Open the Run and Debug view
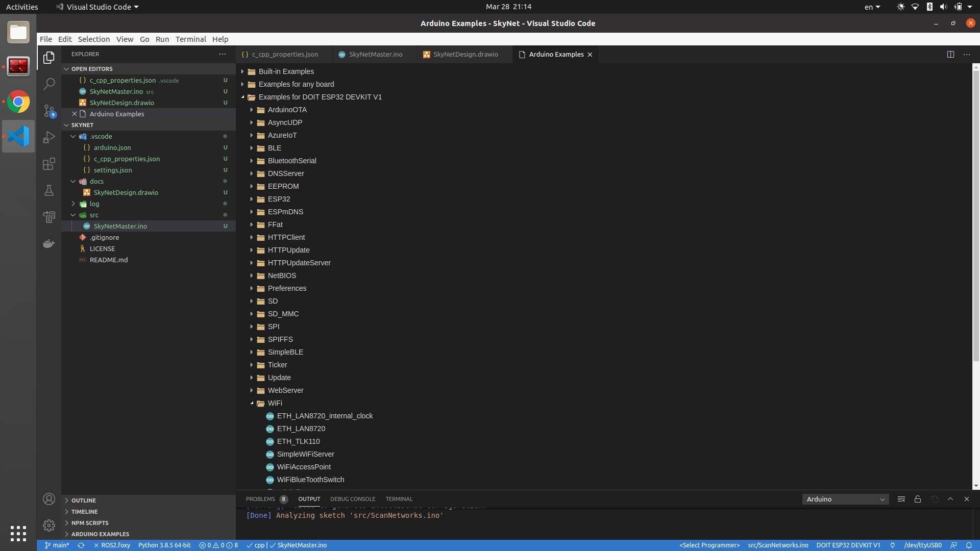The image size is (980, 551). (49, 137)
